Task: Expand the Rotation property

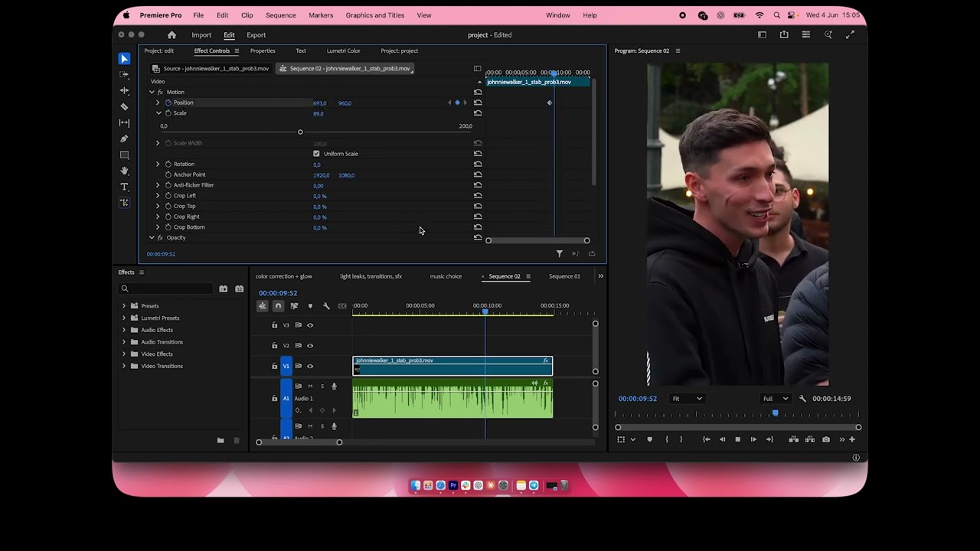Action: coord(158,164)
